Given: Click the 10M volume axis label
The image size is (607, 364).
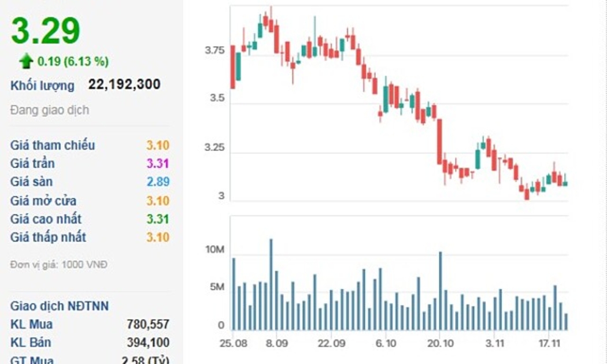Looking at the screenshot, I should tap(214, 250).
